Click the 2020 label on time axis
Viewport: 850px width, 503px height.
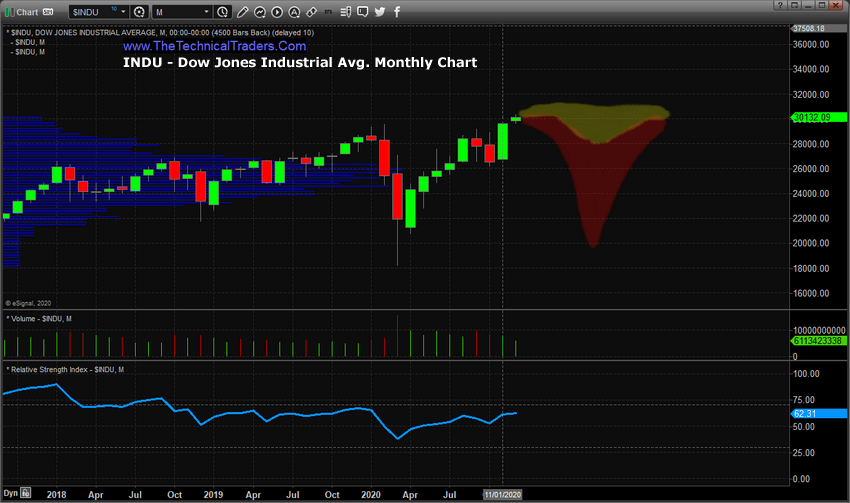coord(371,494)
